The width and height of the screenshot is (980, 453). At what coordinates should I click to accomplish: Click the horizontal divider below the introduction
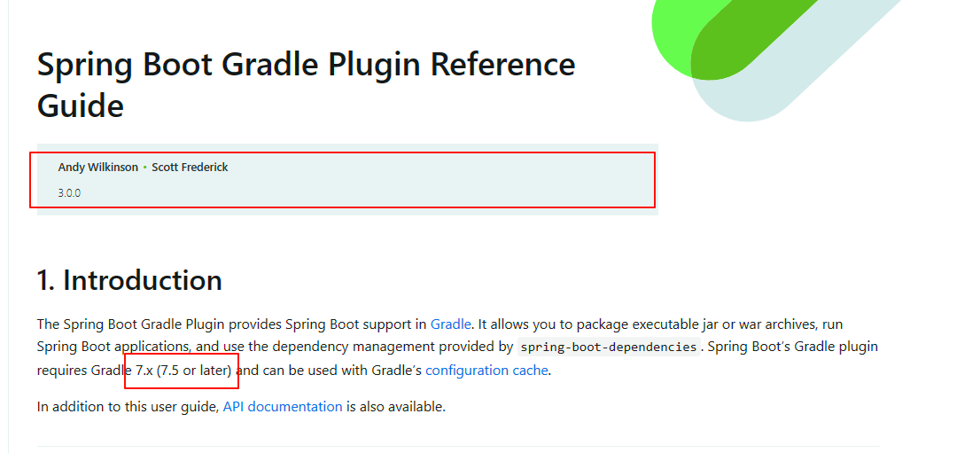tap(458, 446)
